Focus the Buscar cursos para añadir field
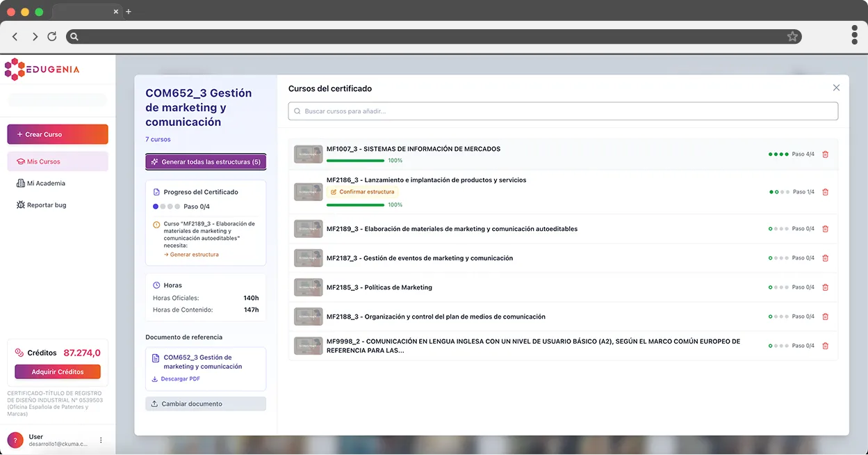The width and height of the screenshot is (868, 455). click(563, 111)
